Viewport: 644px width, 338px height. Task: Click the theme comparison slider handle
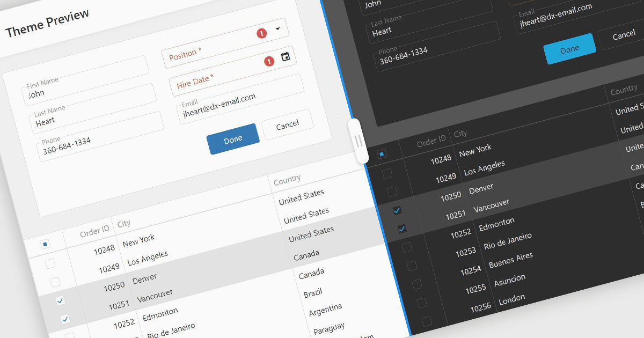[359, 141]
